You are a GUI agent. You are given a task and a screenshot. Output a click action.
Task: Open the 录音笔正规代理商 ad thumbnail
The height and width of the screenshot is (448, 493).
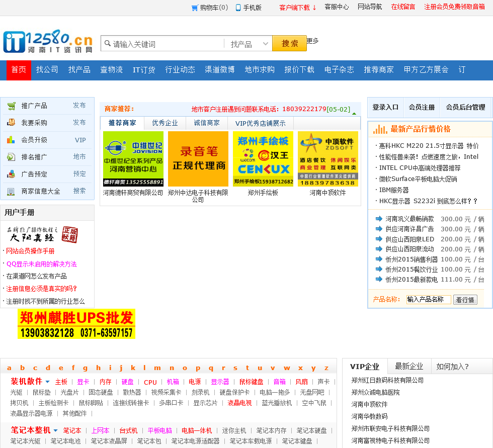pyautogui.click(x=198, y=159)
